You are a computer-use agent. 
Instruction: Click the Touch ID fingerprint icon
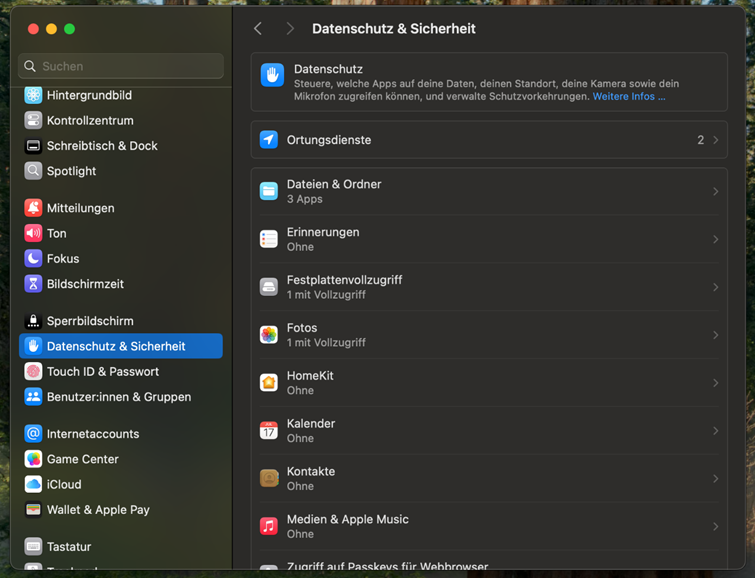(x=33, y=371)
